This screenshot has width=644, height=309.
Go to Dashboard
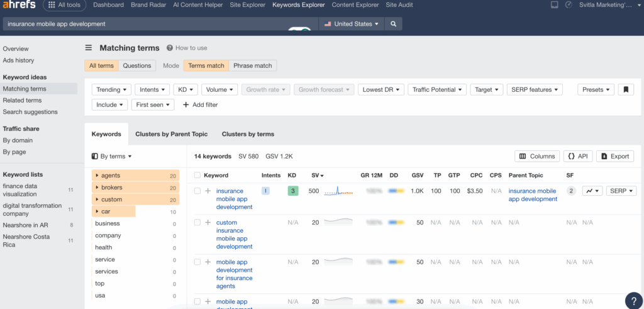point(108,5)
